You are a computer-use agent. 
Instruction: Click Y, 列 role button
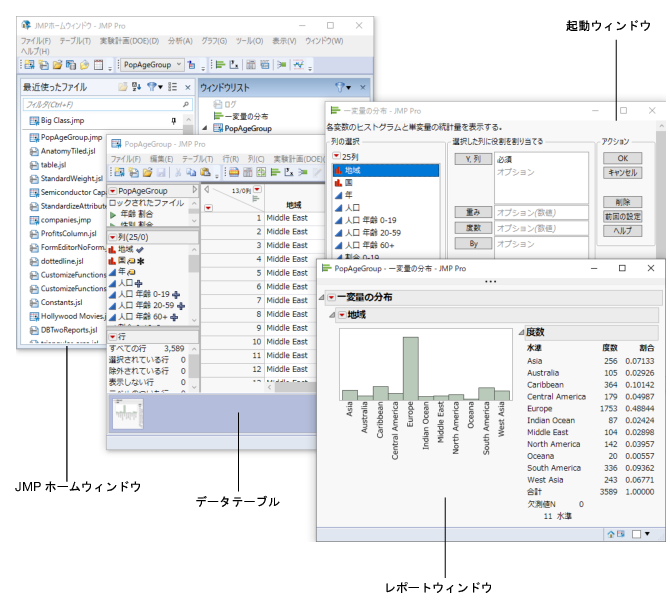(473, 159)
